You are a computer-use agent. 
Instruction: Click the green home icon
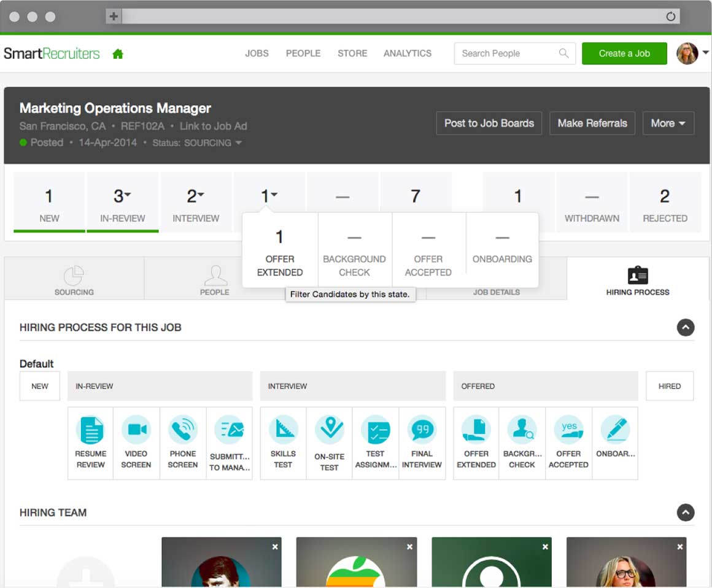tap(118, 54)
